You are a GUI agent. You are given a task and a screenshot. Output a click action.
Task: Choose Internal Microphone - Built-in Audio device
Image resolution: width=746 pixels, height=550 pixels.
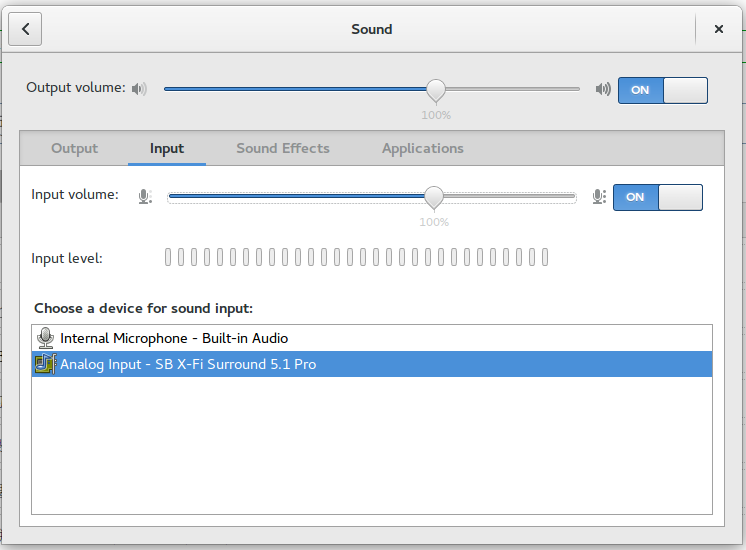pyautogui.click(x=174, y=338)
